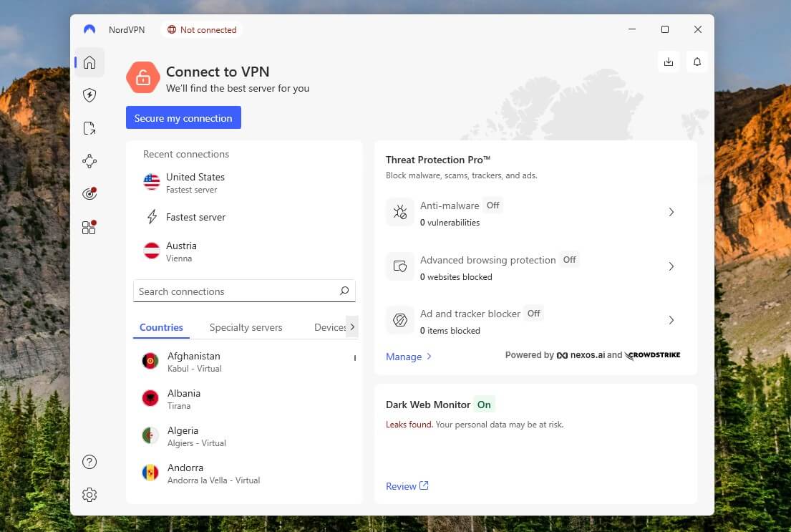The width and height of the screenshot is (791, 532).
Task: Open Meshnet from the sidebar
Action: [x=89, y=160]
